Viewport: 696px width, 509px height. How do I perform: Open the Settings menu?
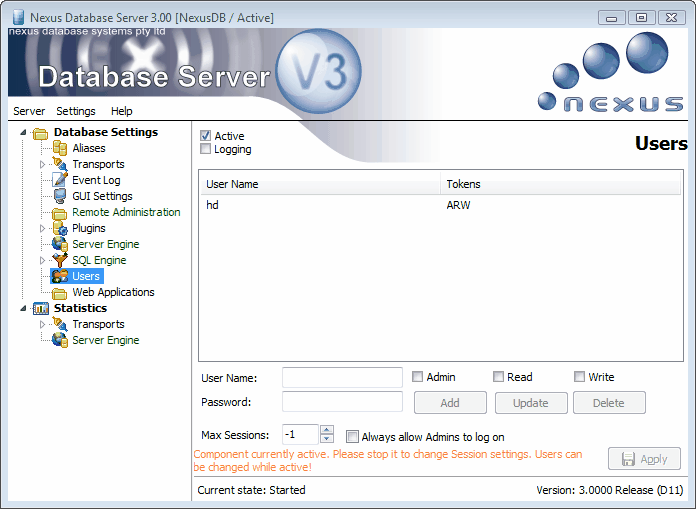76,111
